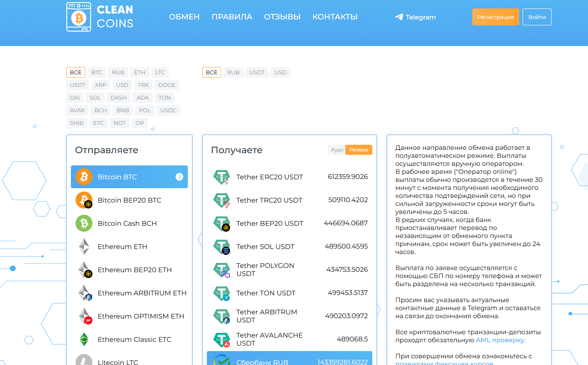588x365 pixels.
Task: Select the Litecoin LTC icon
Action: tap(84, 361)
